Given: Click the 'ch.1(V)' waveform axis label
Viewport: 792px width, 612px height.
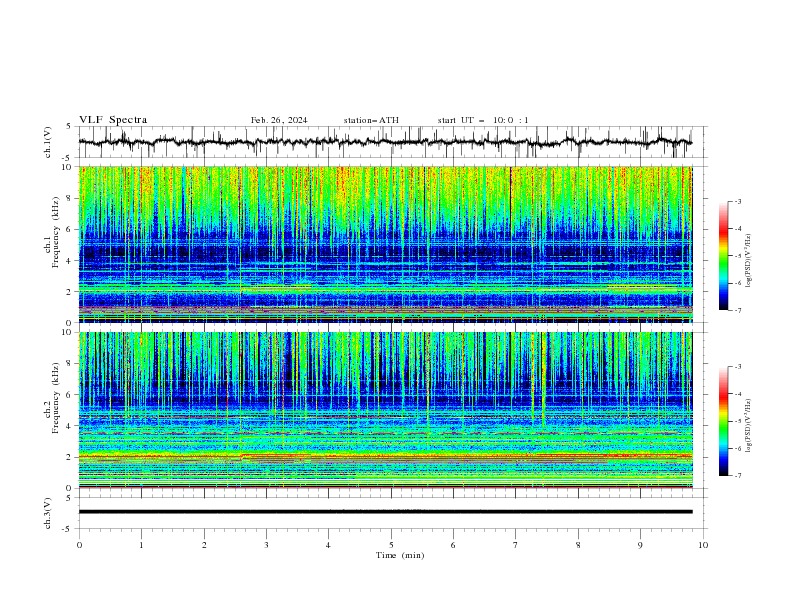Looking at the screenshot, I should tap(48, 142).
